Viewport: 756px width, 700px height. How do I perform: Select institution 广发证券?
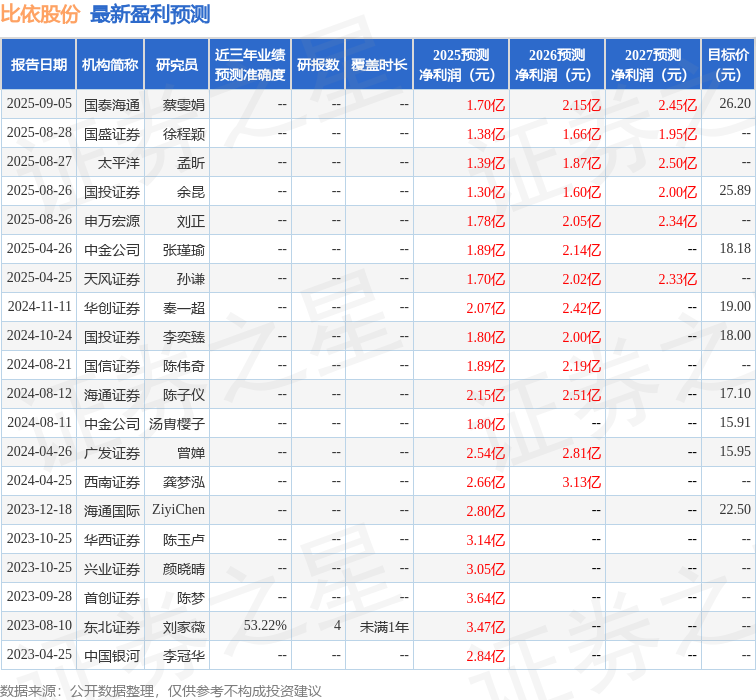point(112,452)
